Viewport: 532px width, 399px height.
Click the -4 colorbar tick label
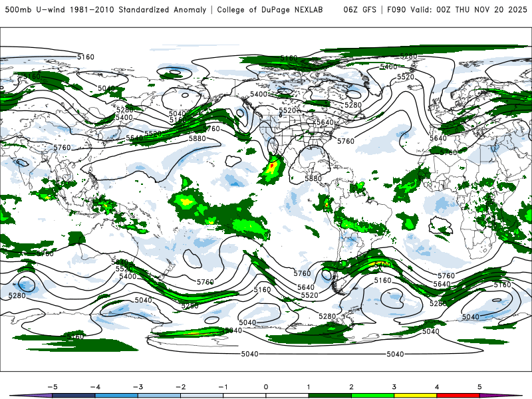95,387
